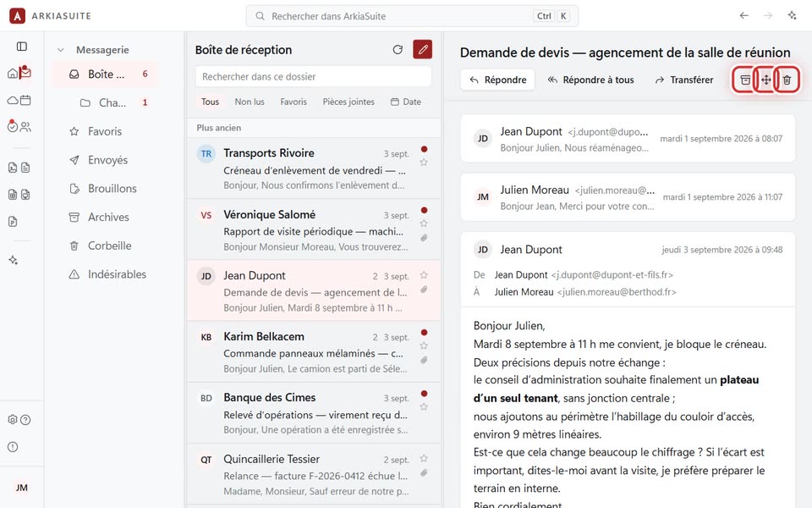The height and width of the screenshot is (508, 812).
Task: Click Répondre à tous
Action: click(x=591, y=80)
